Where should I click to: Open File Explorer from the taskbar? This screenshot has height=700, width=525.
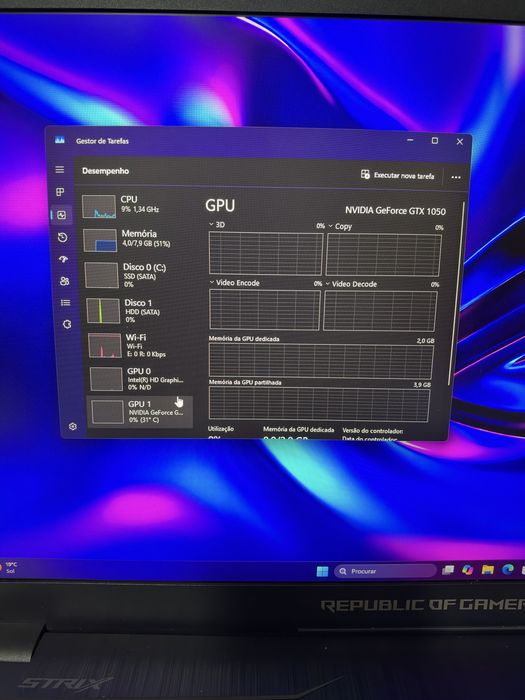pyautogui.click(x=488, y=569)
